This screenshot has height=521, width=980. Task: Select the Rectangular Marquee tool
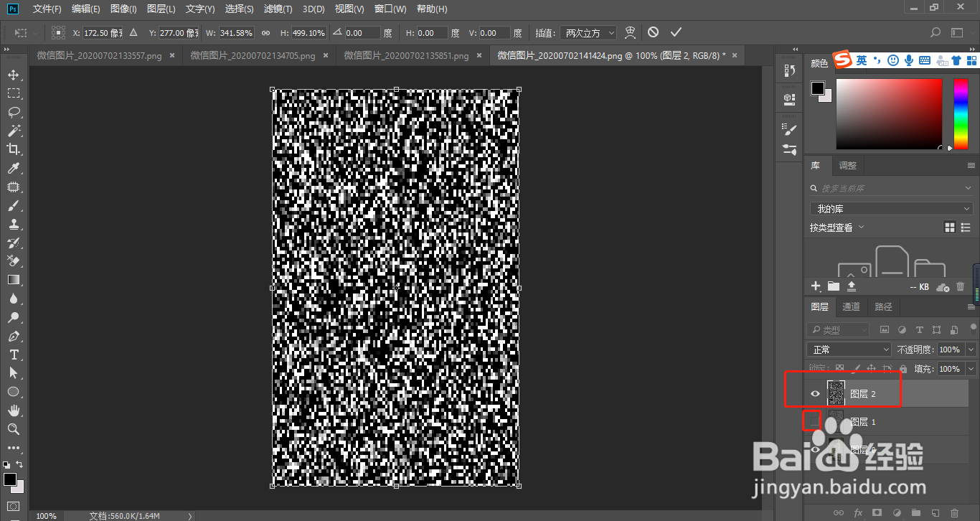[x=13, y=93]
